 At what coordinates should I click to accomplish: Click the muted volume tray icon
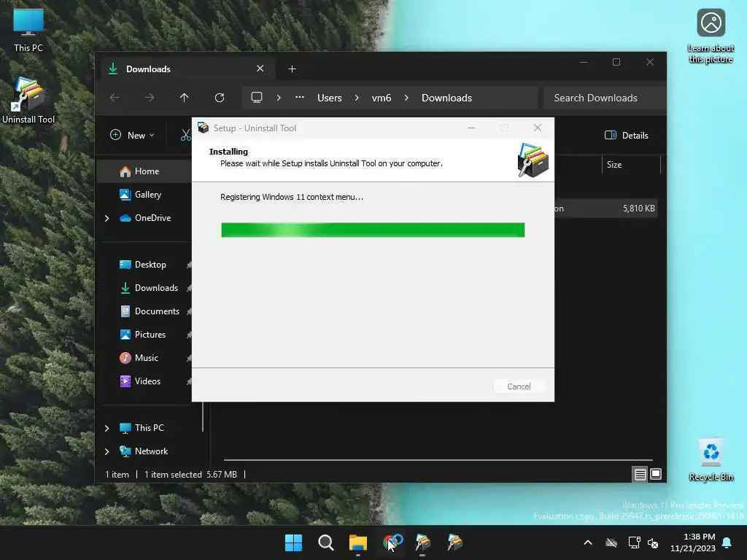tap(653, 542)
